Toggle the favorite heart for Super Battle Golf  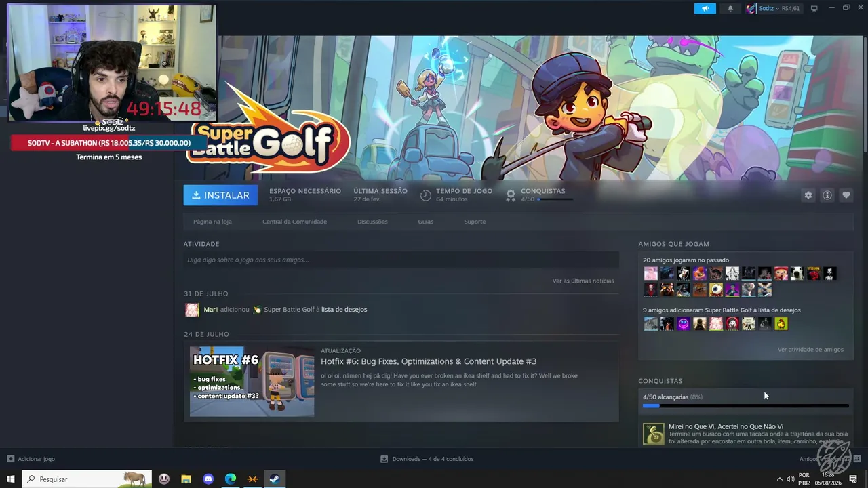tap(846, 195)
